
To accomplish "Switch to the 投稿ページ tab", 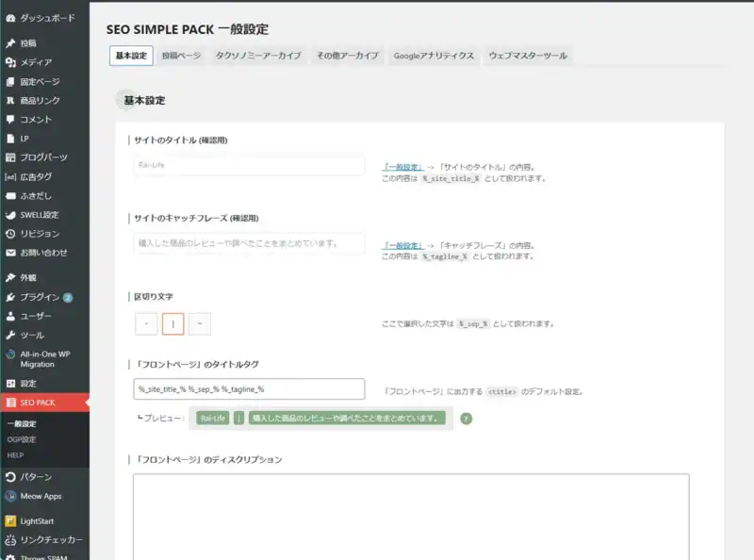I will coord(181,56).
